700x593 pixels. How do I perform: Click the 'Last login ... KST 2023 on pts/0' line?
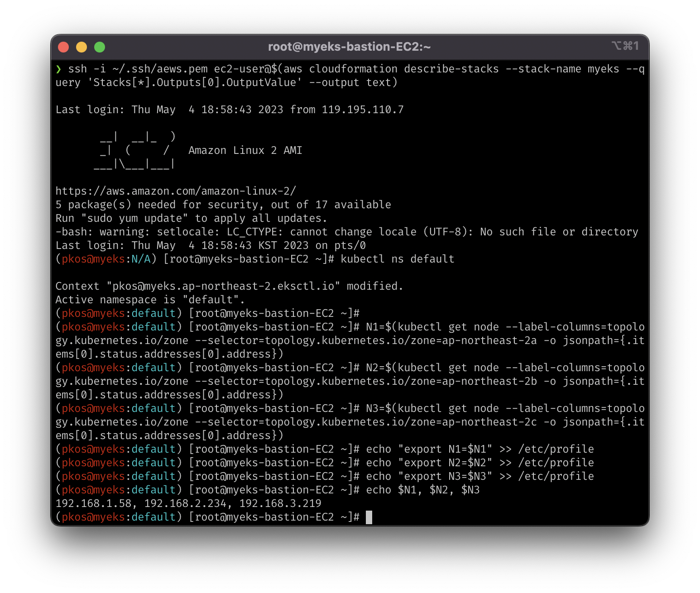(211, 245)
